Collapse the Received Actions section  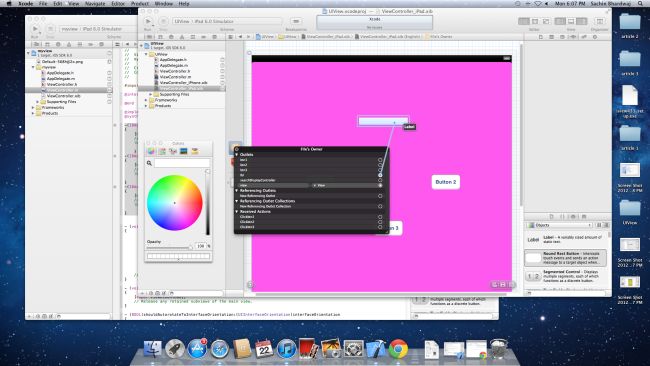(237, 211)
